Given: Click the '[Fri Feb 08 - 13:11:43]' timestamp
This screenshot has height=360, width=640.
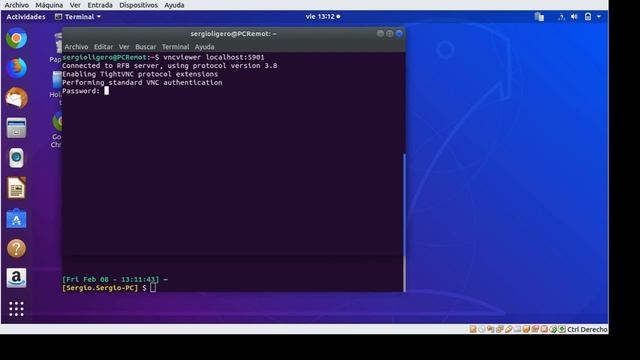Looking at the screenshot, I should coord(111,279).
